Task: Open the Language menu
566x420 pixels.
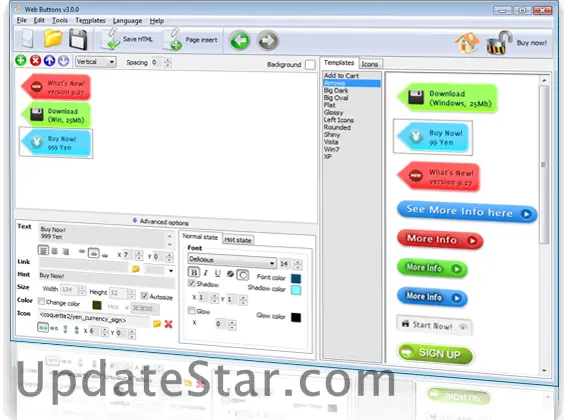Action: click(x=127, y=21)
